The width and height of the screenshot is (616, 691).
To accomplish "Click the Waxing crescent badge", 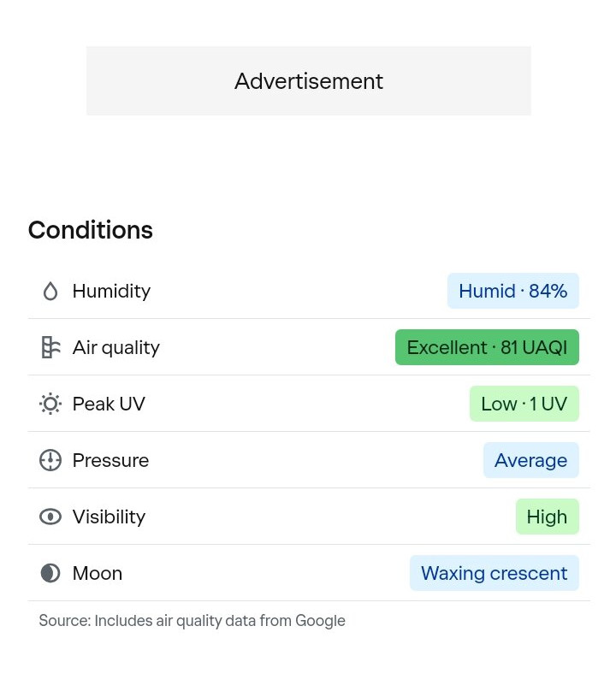I will (x=494, y=573).
